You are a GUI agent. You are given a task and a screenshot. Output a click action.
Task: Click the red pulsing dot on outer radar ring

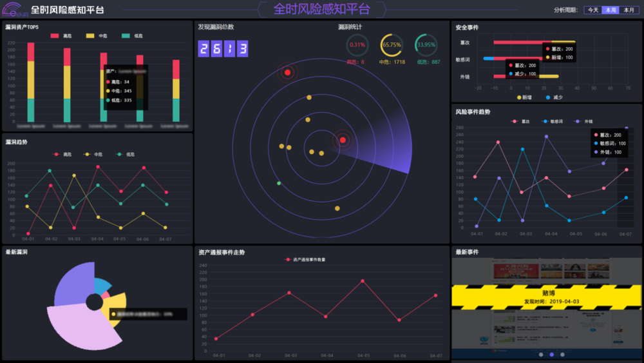pos(287,73)
